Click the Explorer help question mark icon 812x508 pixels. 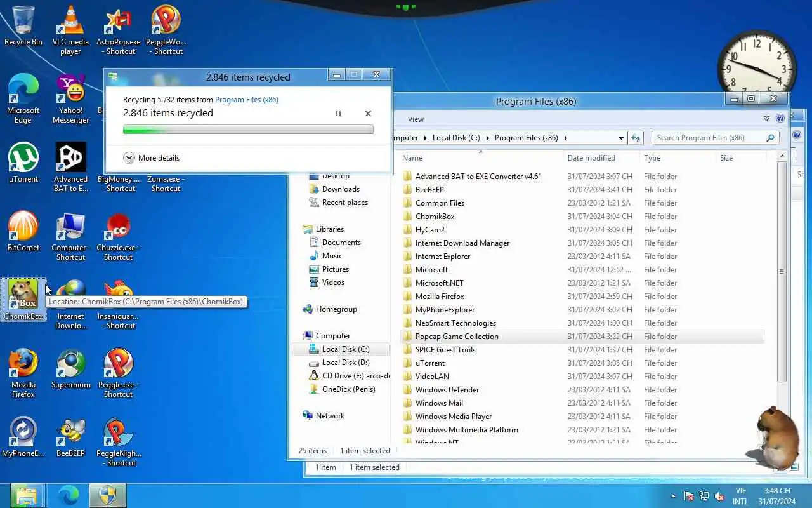tap(780, 118)
